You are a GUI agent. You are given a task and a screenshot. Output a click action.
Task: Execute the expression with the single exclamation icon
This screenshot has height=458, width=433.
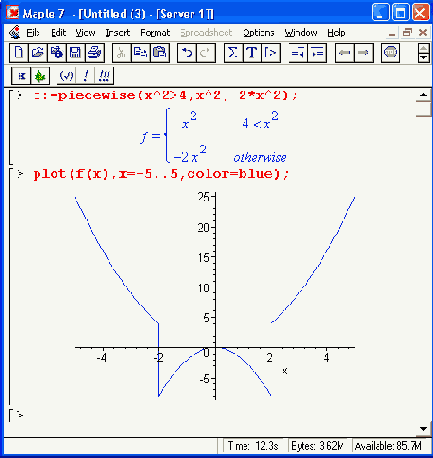[86, 76]
